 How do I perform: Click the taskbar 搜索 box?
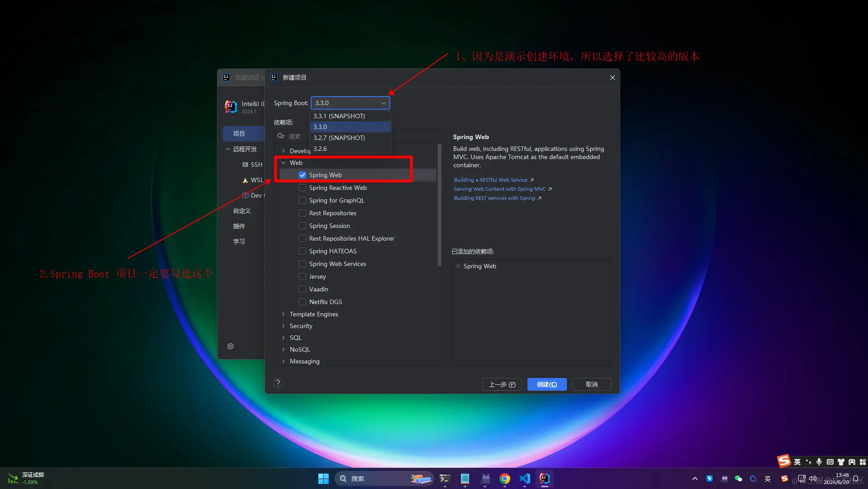point(384,479)
